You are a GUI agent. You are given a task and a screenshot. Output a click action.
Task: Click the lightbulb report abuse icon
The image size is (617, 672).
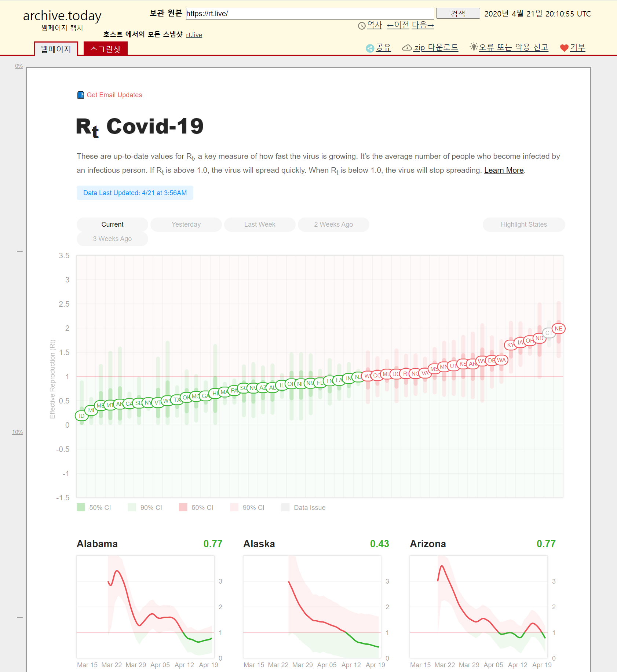[474, 47]
